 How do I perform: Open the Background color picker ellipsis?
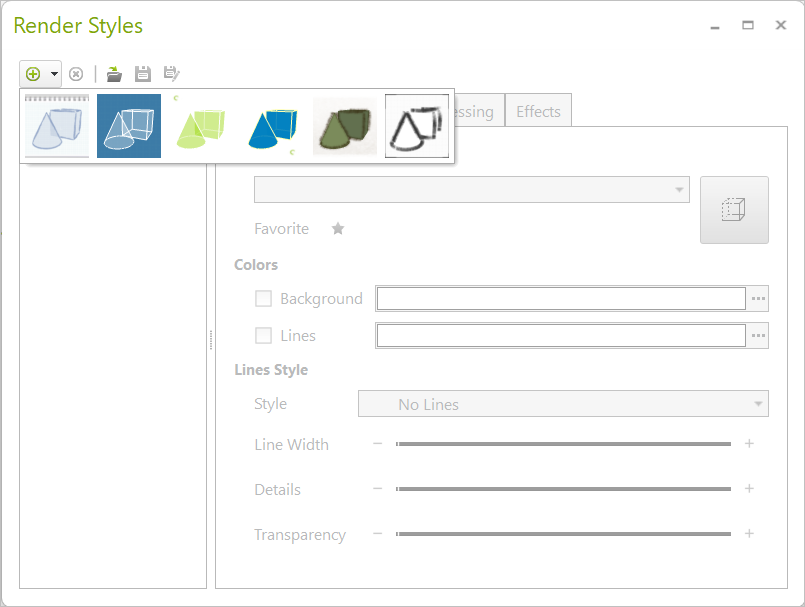coord(757,298)
